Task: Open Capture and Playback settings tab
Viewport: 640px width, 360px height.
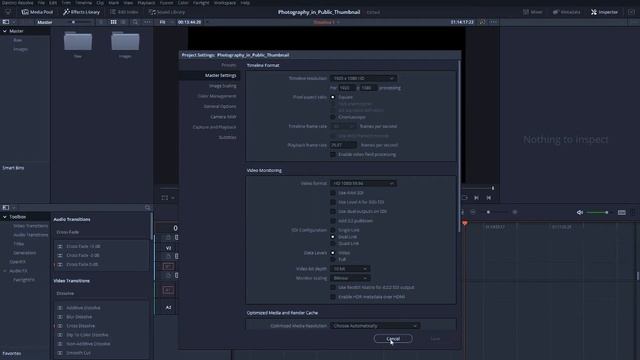Action: (214, 127)
